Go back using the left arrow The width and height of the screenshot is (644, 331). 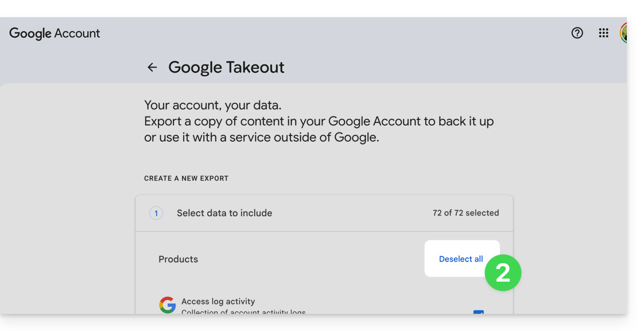(x=152, y=68)
